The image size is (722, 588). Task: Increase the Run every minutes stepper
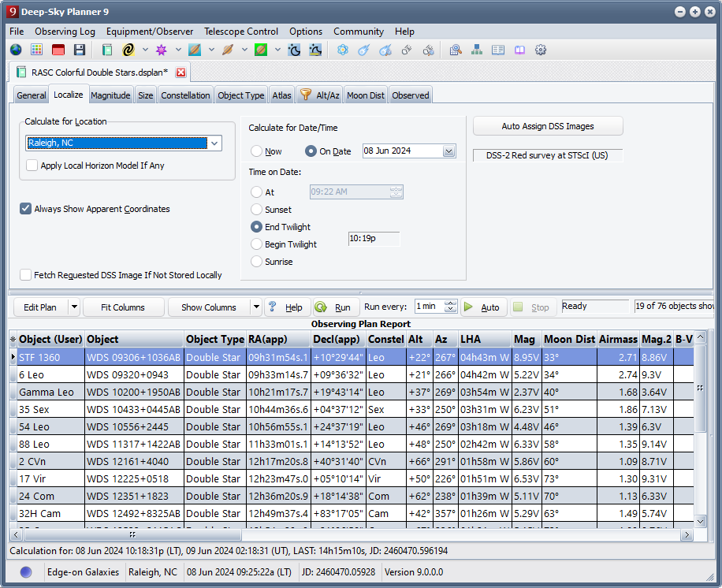coord(450,303)
